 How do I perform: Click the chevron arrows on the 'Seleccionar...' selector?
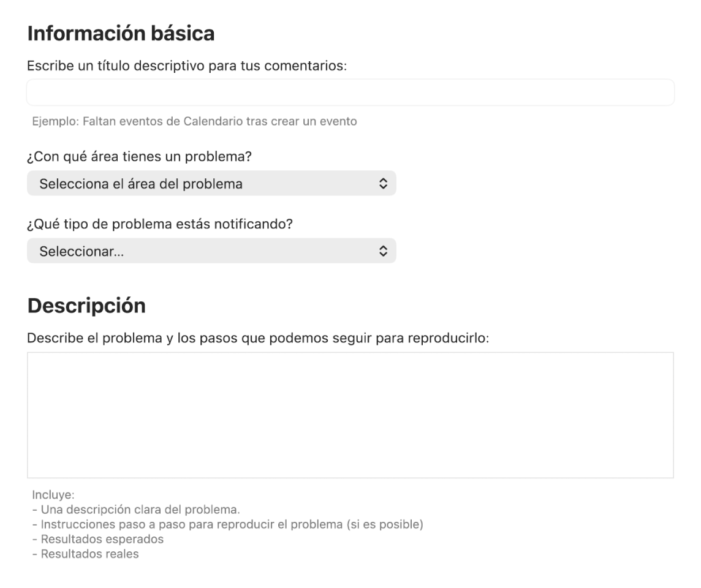pyautogui.click(x=383, y=251)
